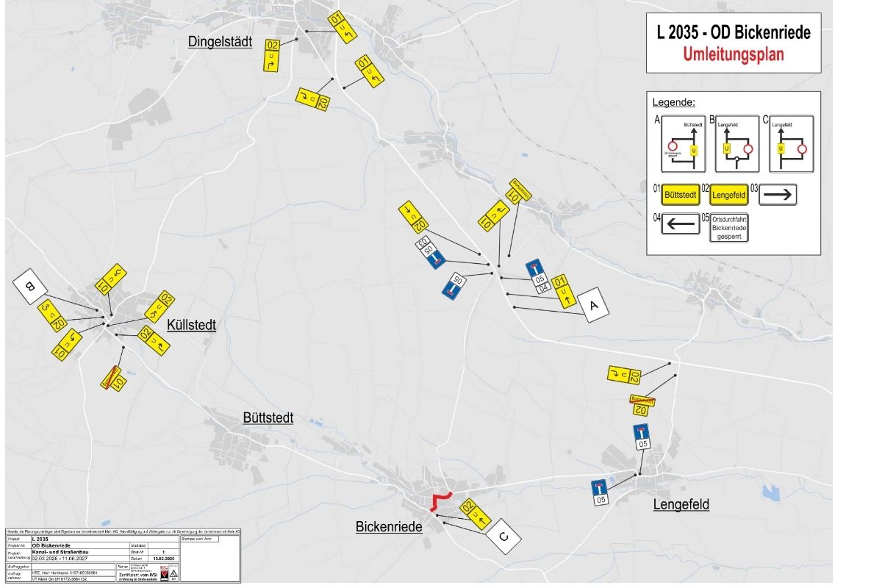Click the white marker box A on map

(593, 304)
